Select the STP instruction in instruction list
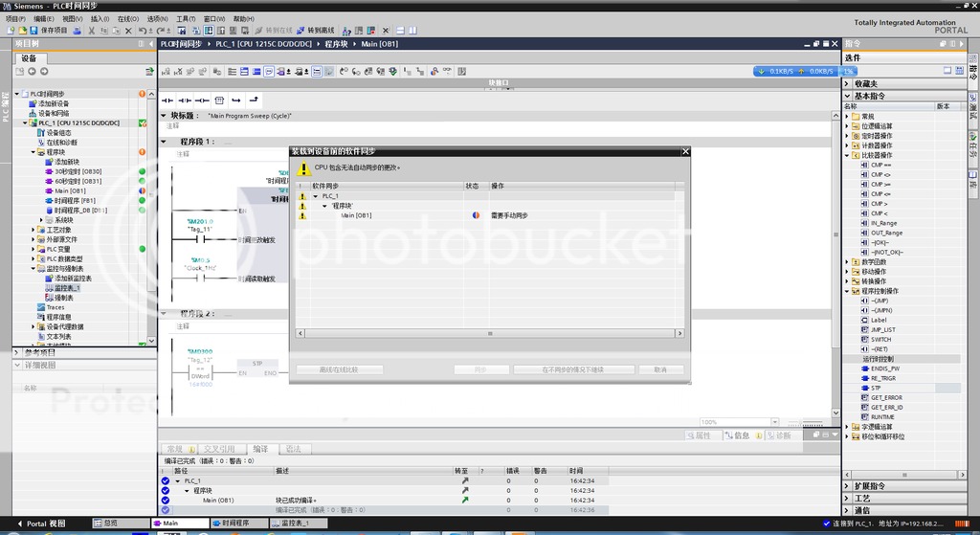Viewport: 980px width, 535px height. tap(876, 388)
